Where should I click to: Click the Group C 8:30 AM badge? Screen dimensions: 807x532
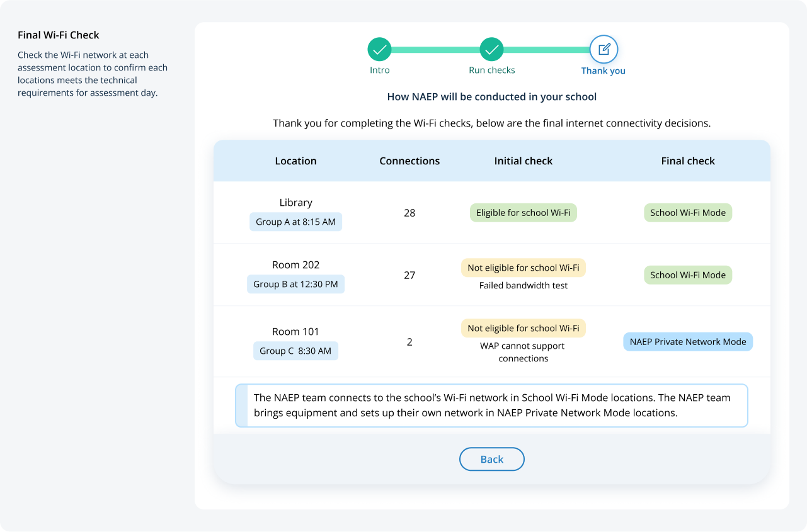click(295, 351)
